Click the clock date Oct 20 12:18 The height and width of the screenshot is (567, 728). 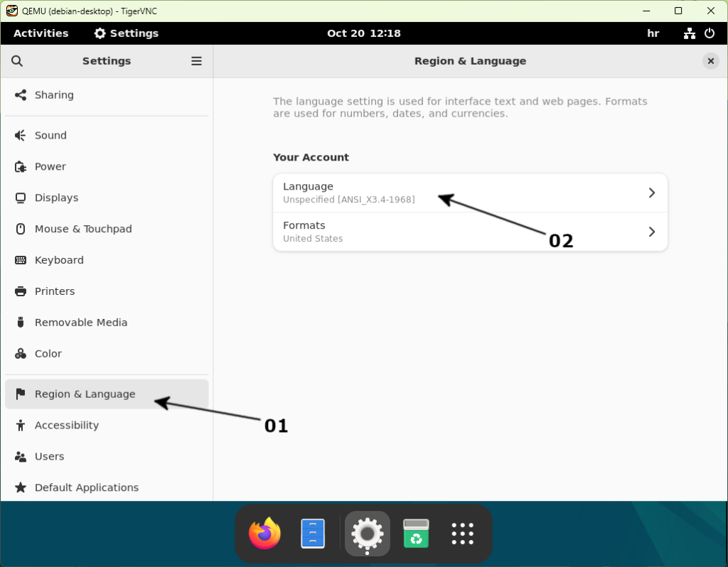click(x=364, y=33)
